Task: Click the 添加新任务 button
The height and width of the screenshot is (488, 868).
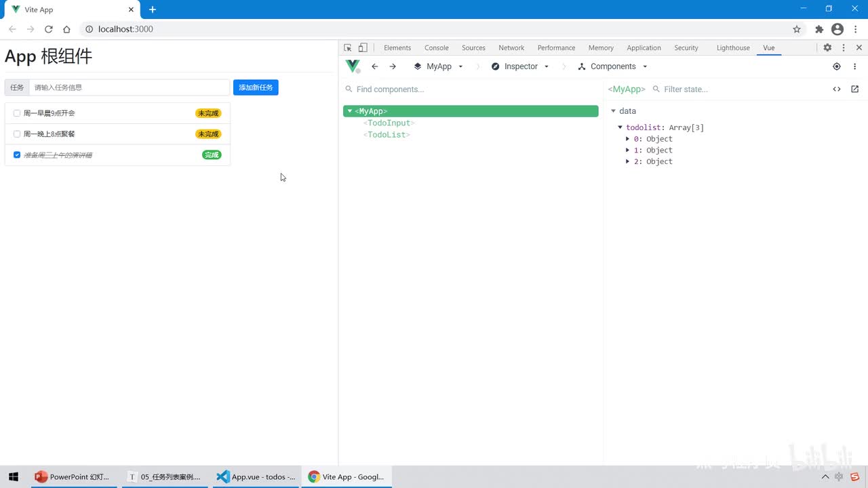Action: tap(256, 87)
